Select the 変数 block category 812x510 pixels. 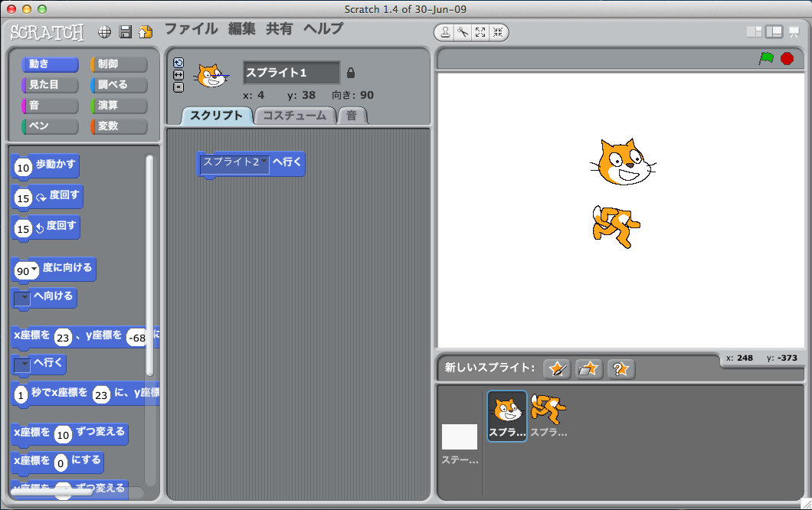(x=119, y=126)
